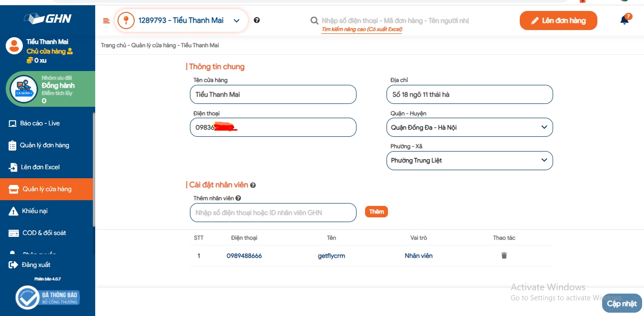644x316 pixels.
Task: Click help icon next to Cài đặt nhân viên
Action: 253,185
